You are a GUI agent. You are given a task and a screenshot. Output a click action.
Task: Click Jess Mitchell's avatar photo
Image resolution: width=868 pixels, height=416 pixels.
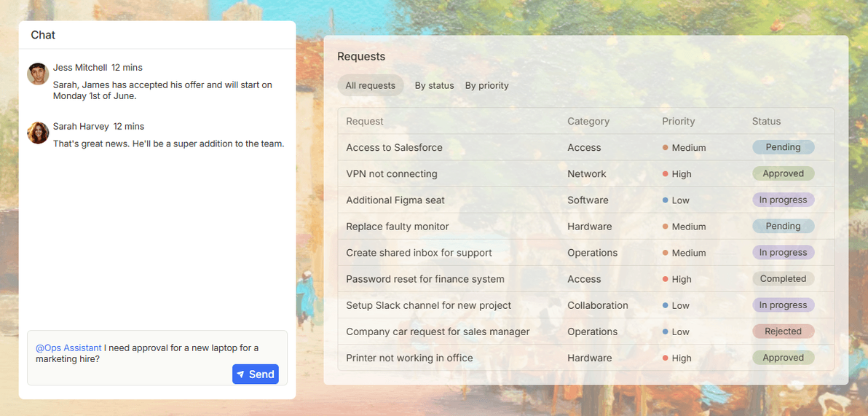tap(38, 74)
